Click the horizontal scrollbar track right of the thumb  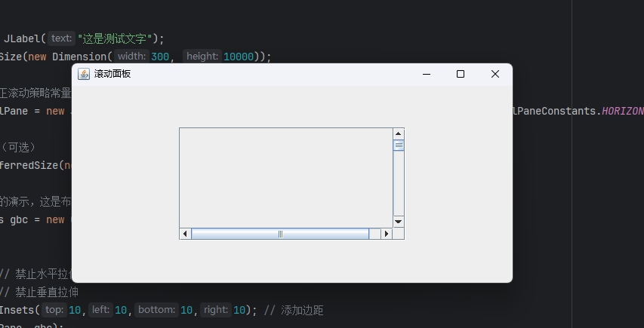[x=375, y=234]
